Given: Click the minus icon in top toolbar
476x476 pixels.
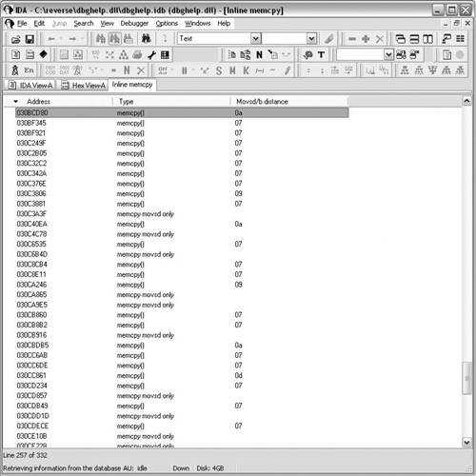Looking at the screenshot, I should 352,39.
